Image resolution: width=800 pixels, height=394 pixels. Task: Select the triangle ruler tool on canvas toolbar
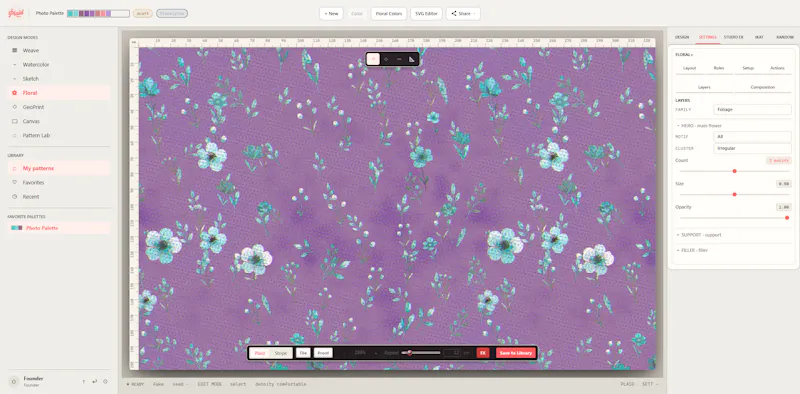[412, 59]
